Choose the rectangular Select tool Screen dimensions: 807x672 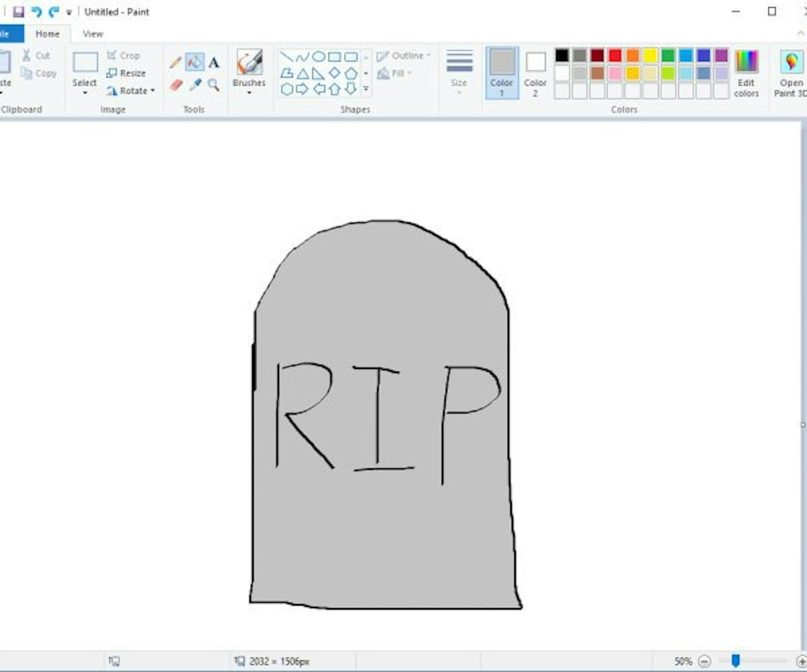[x=85, y=62]
